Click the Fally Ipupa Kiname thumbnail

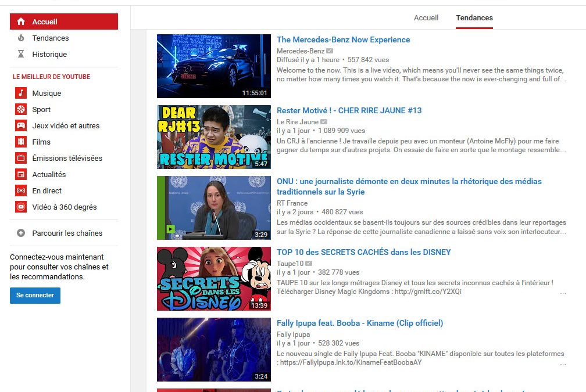214,350
